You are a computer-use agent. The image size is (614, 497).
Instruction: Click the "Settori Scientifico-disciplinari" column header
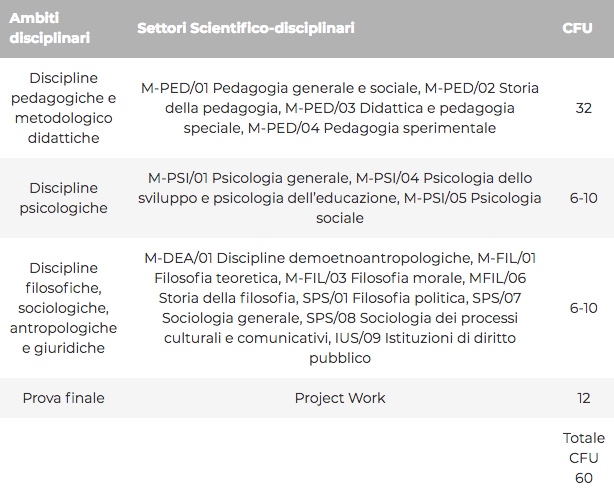[x=245, y=28]
